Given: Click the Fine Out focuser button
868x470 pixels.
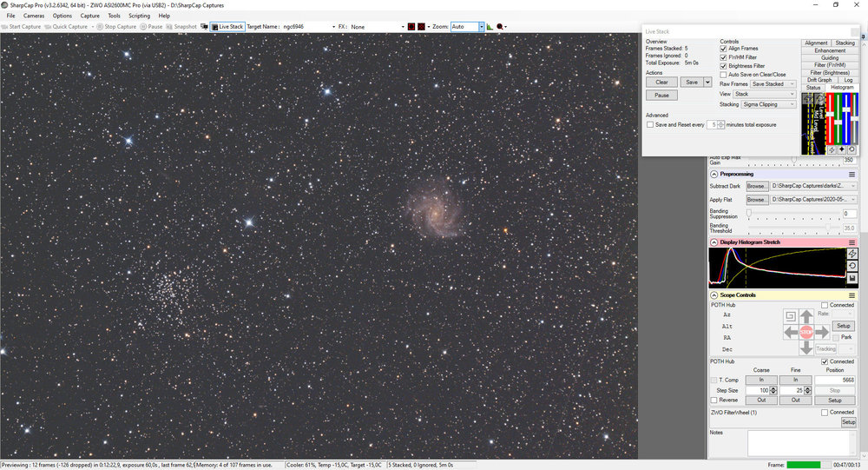Looking at the screenshot, I should [x=795, y=400].
